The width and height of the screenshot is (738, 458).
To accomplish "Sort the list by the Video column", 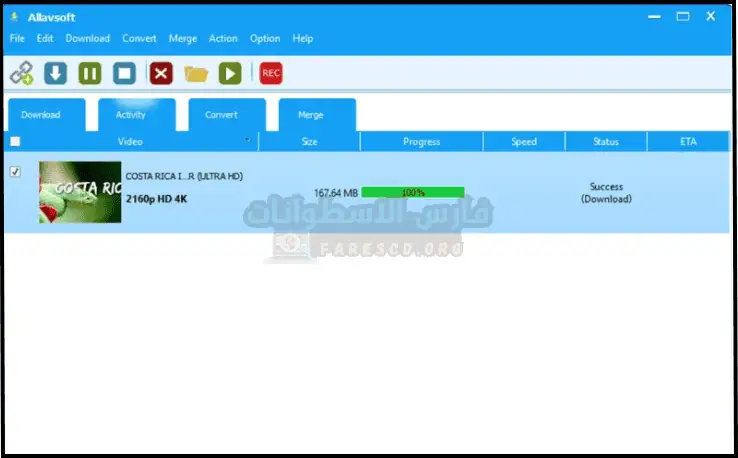I will pos(130,142).
